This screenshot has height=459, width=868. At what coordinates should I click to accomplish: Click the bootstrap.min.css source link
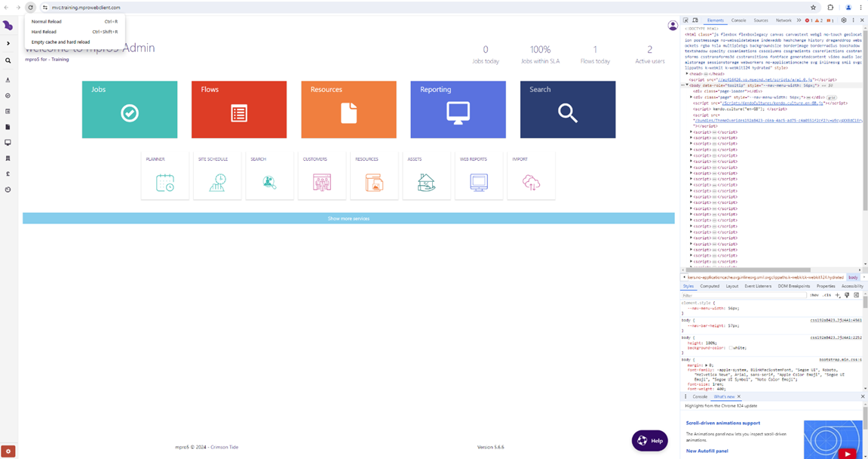(840, 360)
